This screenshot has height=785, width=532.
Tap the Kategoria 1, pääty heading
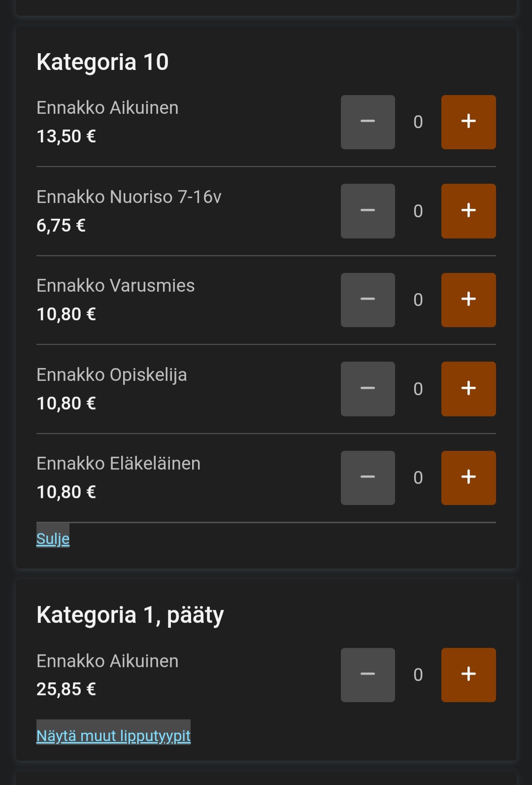point(130,615)
